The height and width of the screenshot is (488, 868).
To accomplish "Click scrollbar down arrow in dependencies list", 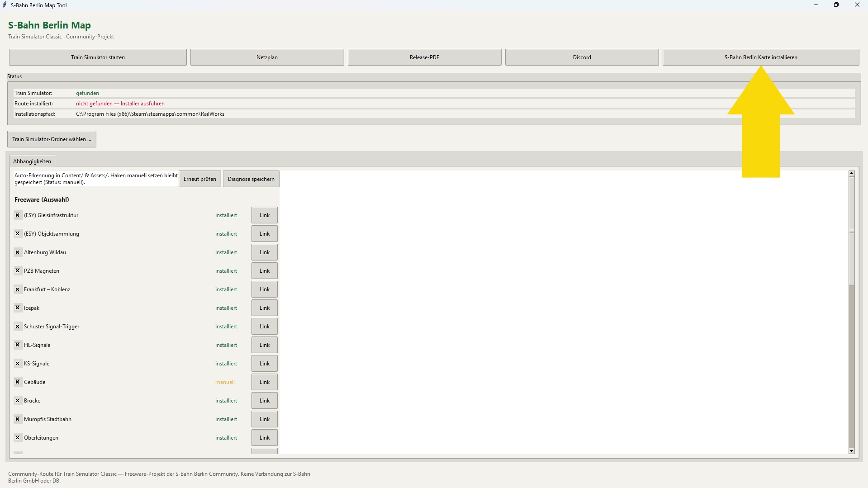I will coord(852,451).
